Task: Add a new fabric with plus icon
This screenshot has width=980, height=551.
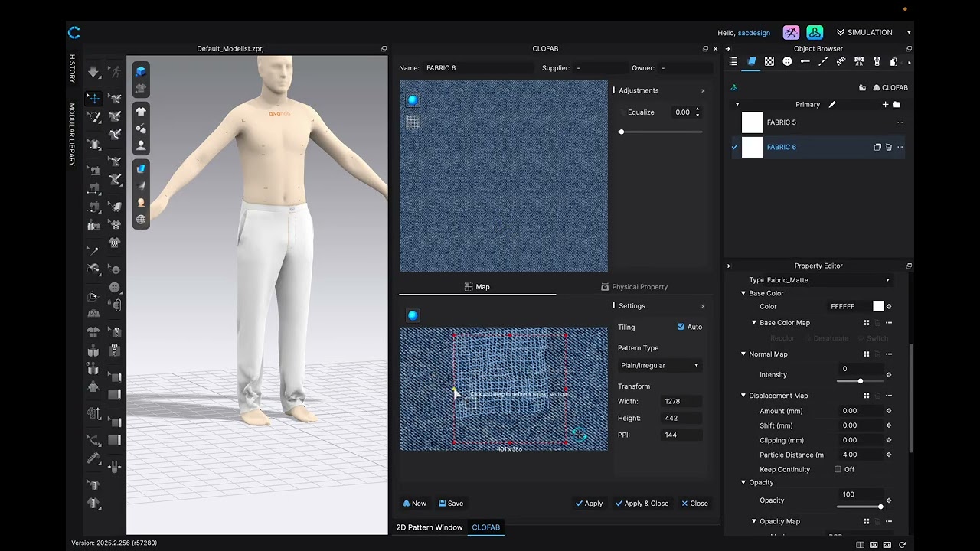Action: point(886,105)
